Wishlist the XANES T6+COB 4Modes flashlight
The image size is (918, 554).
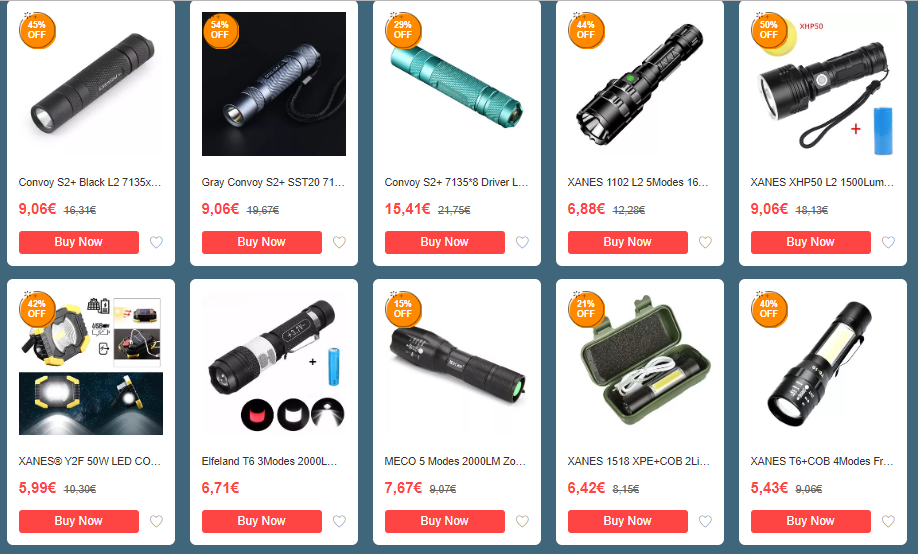pyautogui.click(x=888, y=521)
